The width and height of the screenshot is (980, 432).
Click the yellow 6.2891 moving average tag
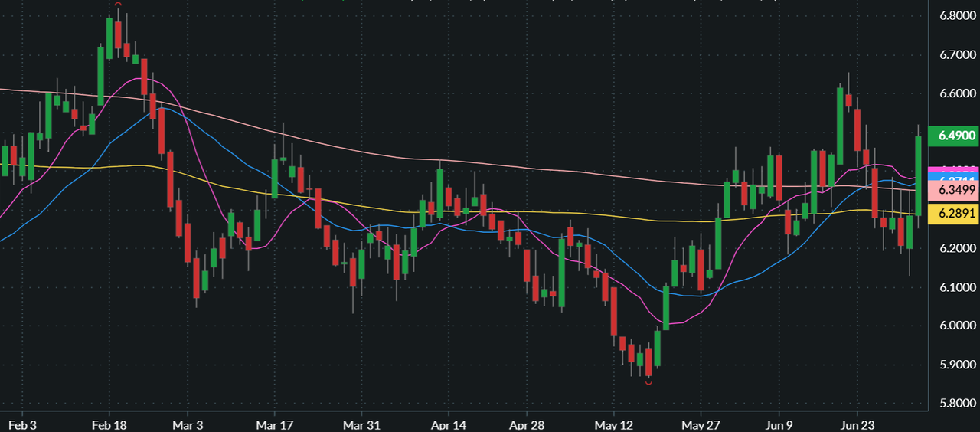pos(952,214)
